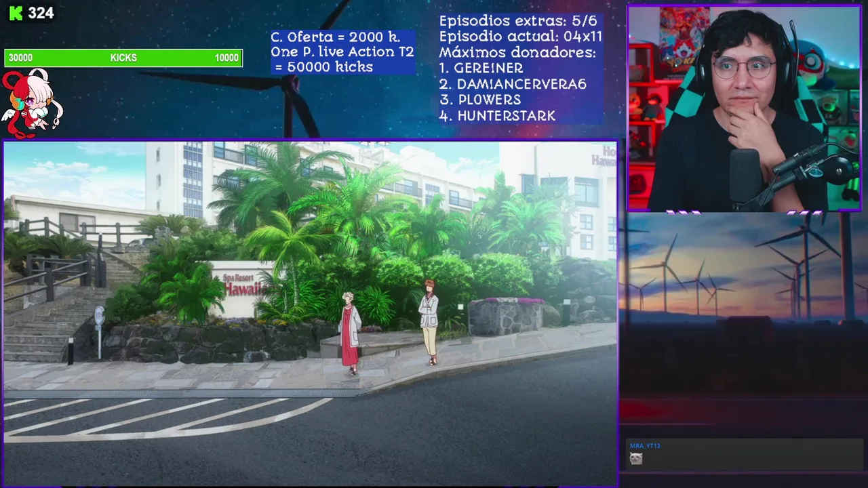Image resolution: width=868 pixels, height=488 pixels.
Task: Click the '= 50000 kicks' line
Action: [x=323, y=66]
